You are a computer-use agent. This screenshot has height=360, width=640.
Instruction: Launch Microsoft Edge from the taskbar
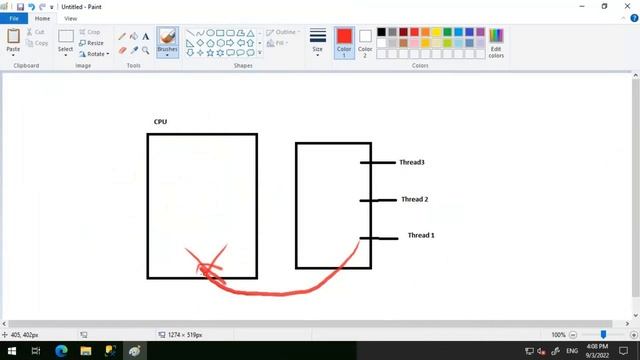(61, 351)
